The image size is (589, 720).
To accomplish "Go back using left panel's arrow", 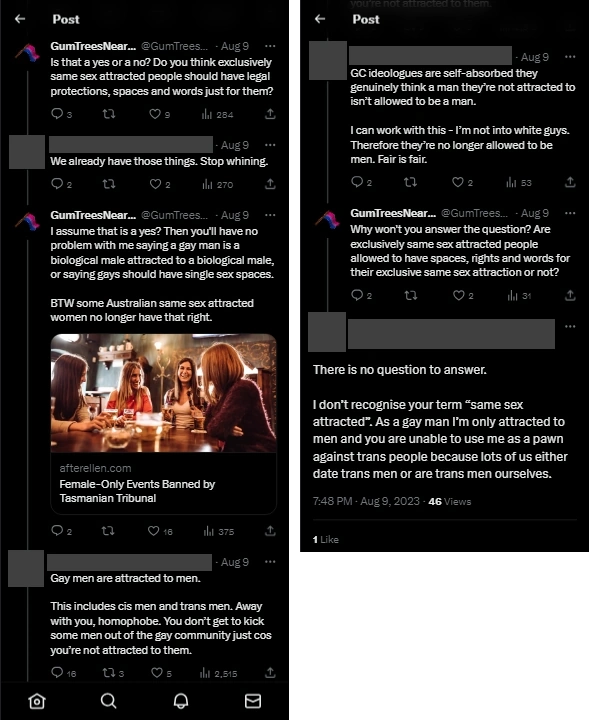I will tap(20, 19).
